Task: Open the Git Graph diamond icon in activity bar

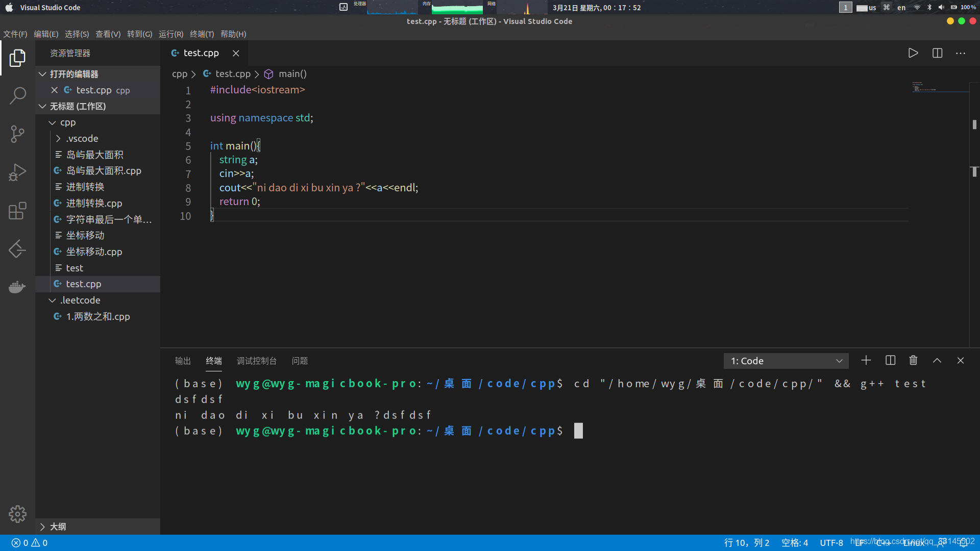Action: click(x=17, y=249)
